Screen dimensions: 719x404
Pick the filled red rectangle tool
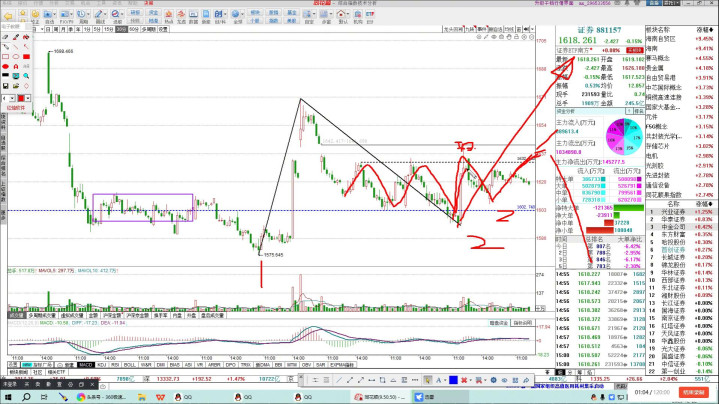point(26,56)
